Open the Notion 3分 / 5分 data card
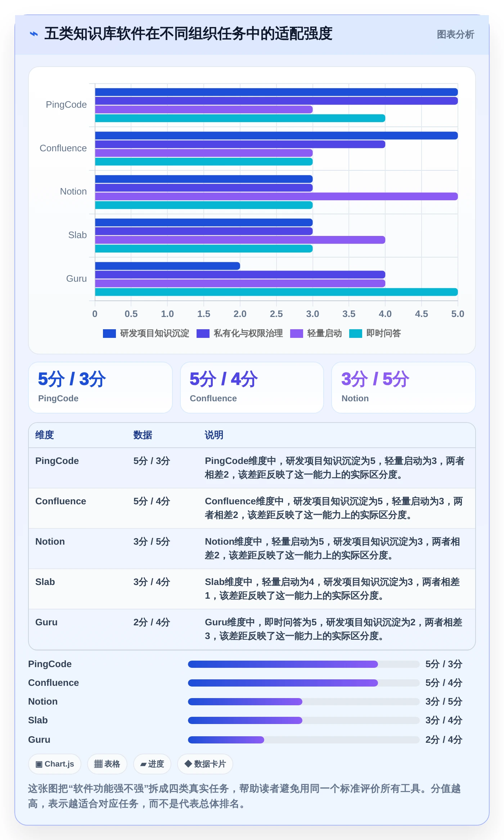This screenshot has height=840, width=504. pyautogui.click(x=404, y=388)
